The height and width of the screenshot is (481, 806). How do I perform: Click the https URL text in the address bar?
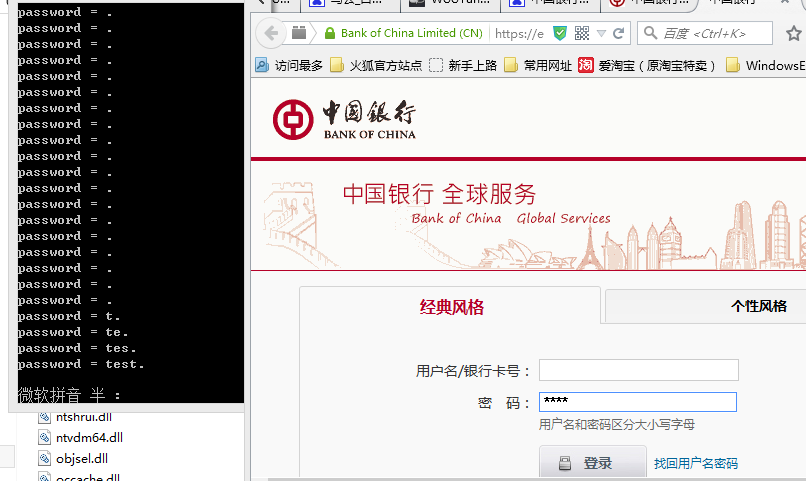[519, 34]
